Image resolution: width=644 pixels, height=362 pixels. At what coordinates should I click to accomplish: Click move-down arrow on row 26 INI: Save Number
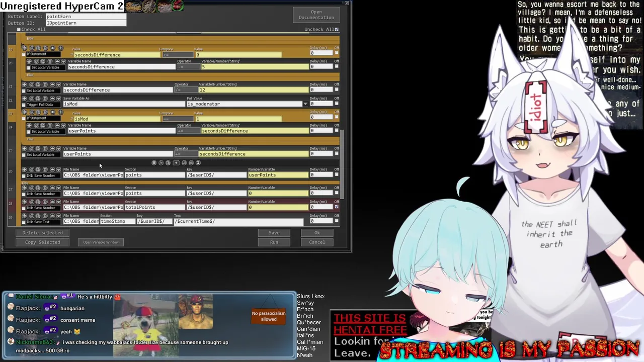(x=58, y=170)
